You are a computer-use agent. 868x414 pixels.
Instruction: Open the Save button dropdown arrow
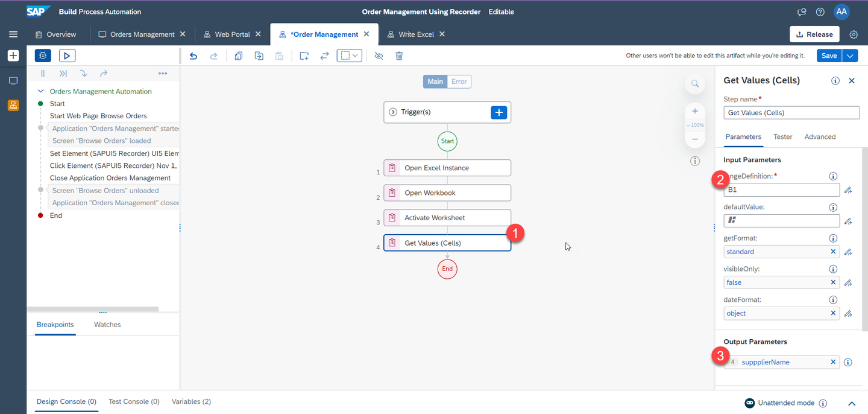(x=850, y=56)
